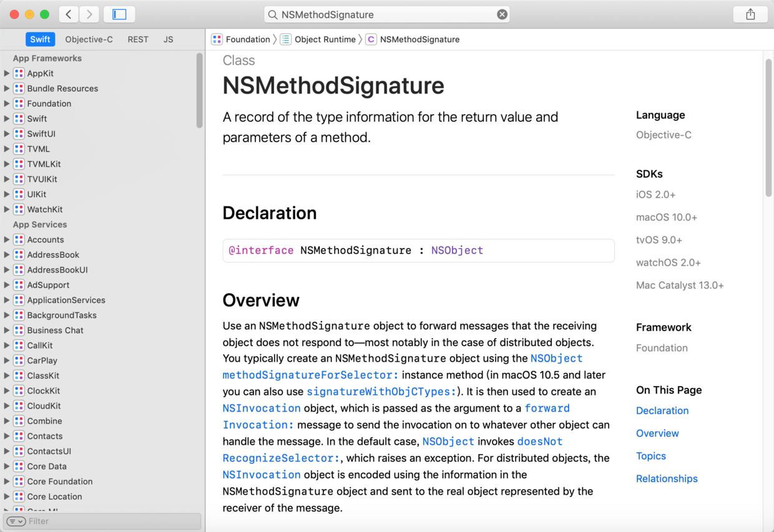Click the ApplicationServices framework icon
Screen dimensions: 774x532
click(x=19, y=300)
